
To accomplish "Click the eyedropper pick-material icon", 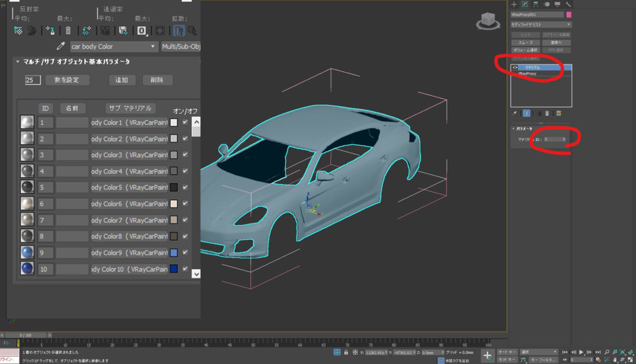I will click(x=61, y=47).
